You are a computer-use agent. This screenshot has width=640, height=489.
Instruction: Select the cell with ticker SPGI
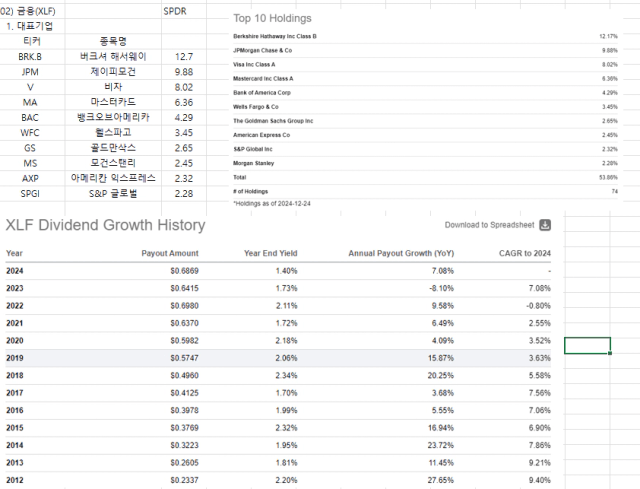tap(32, 193)
